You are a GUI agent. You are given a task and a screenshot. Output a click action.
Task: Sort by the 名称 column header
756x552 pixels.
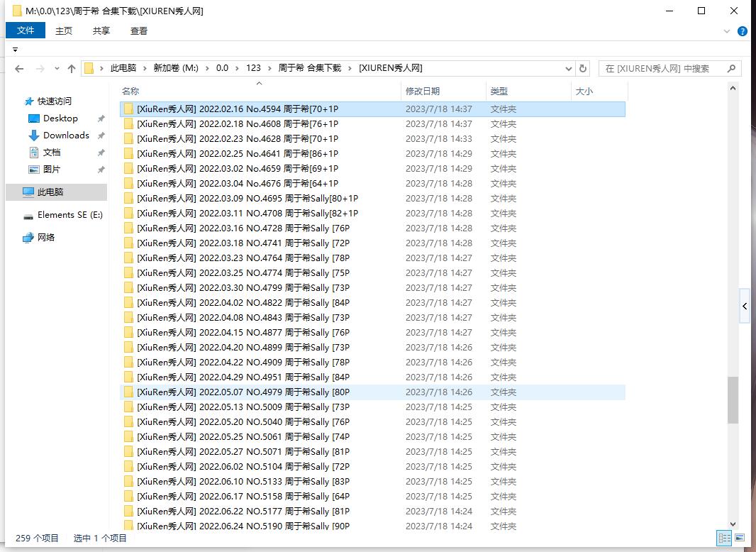[260, 92]
